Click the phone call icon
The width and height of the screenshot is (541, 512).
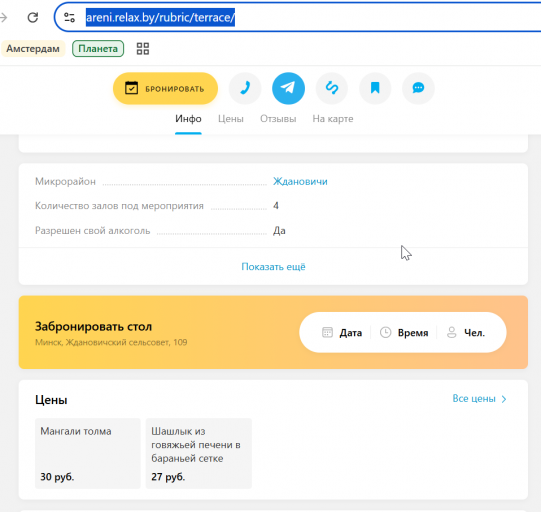[x=245, y=88]
